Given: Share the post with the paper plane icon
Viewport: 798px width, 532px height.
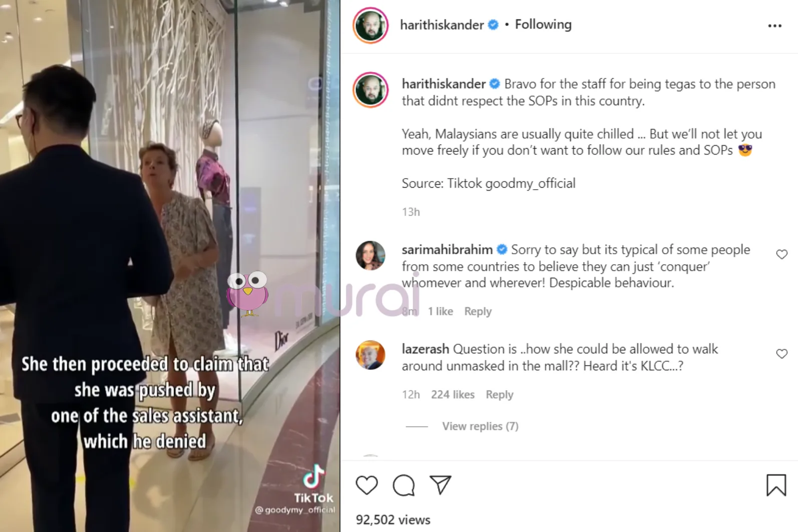Looking at the screenshot, I should tap(441, 485).
